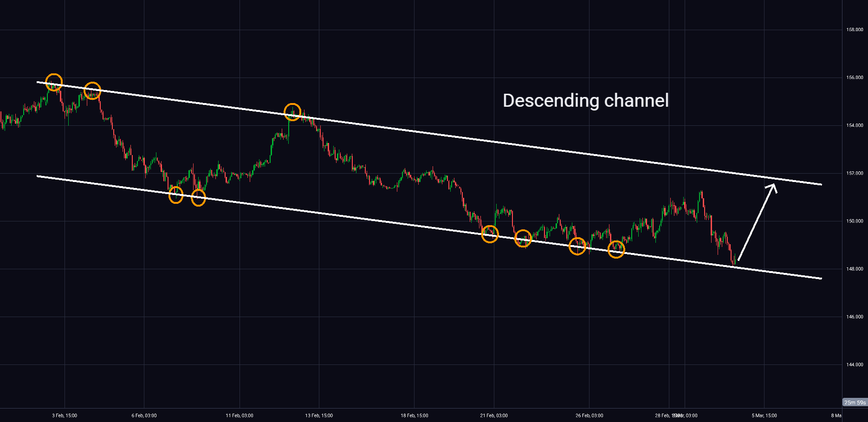Click the 154.000 price axis label

[855, 125]
